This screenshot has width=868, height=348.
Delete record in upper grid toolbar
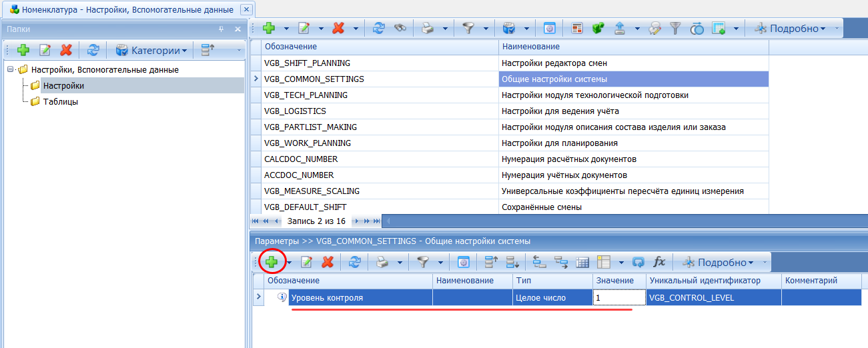point(338,29)
